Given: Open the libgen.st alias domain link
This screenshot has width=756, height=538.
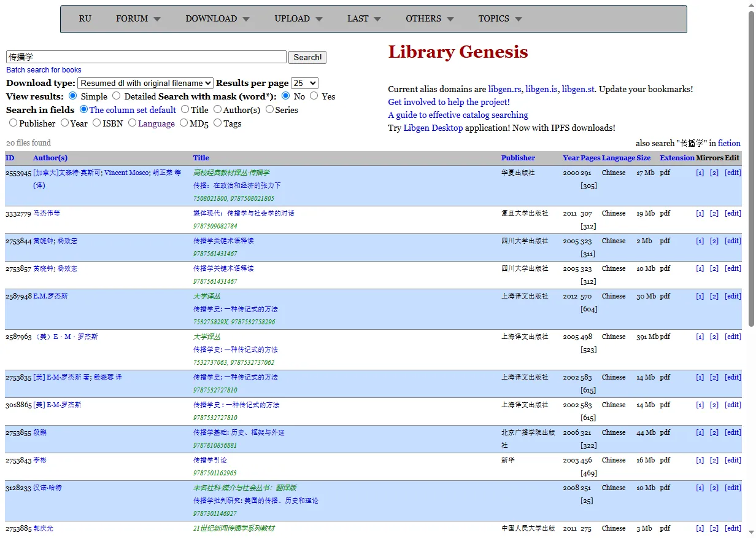Looking at the screenshot, I should click(x=578, y=89).
